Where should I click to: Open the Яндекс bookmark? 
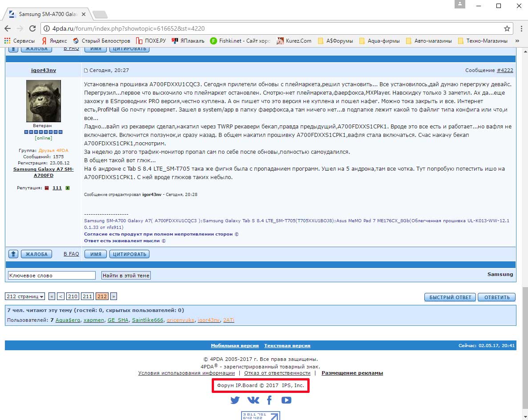click(x=54, y=41)
